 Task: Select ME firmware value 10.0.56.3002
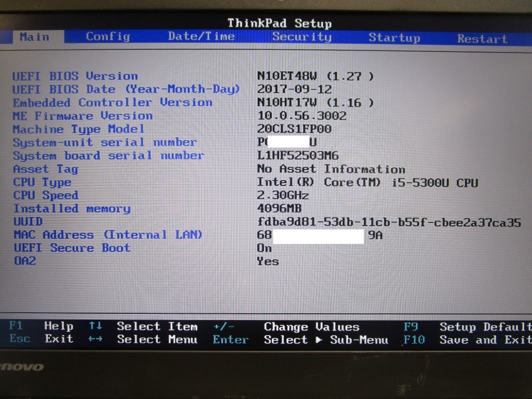tap(302, 116)
